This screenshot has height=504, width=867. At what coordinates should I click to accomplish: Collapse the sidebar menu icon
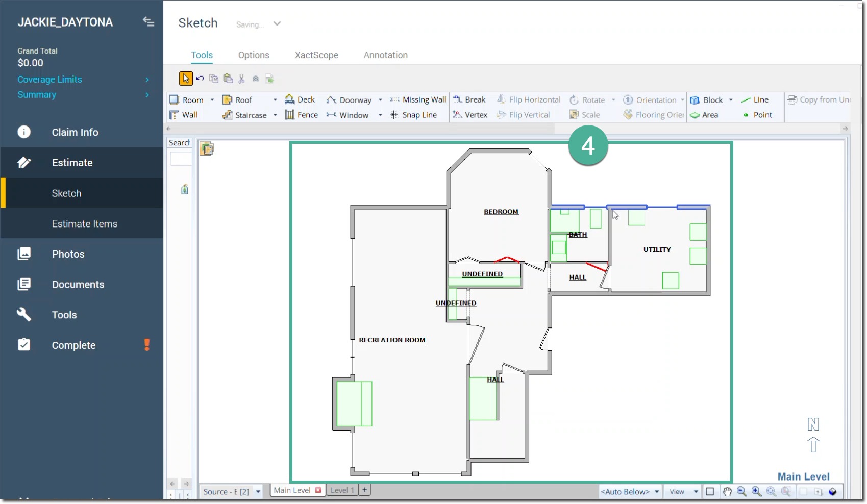tap(148, 21)
